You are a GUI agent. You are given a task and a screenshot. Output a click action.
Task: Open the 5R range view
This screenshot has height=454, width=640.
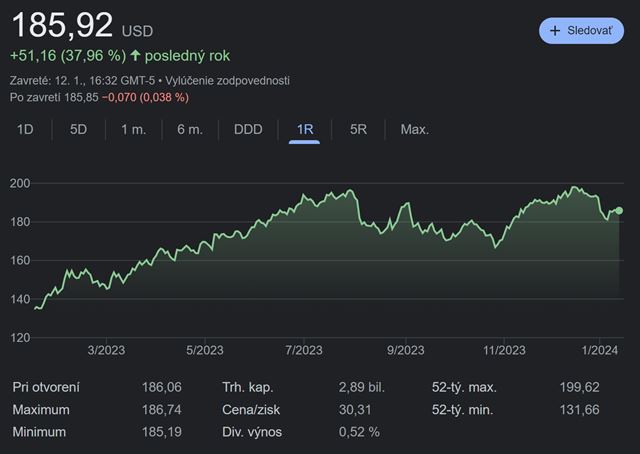358,130
